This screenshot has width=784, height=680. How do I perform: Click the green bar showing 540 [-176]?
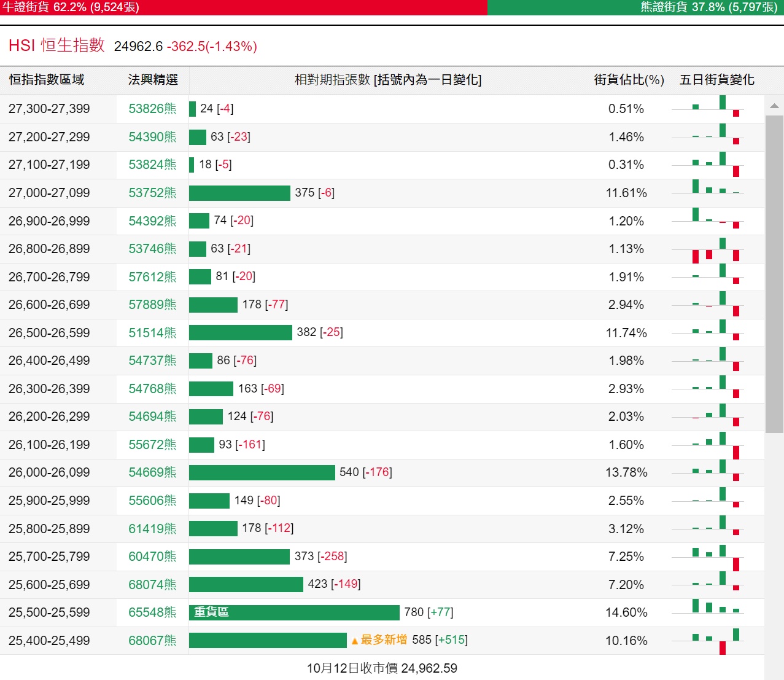point(262,472)
